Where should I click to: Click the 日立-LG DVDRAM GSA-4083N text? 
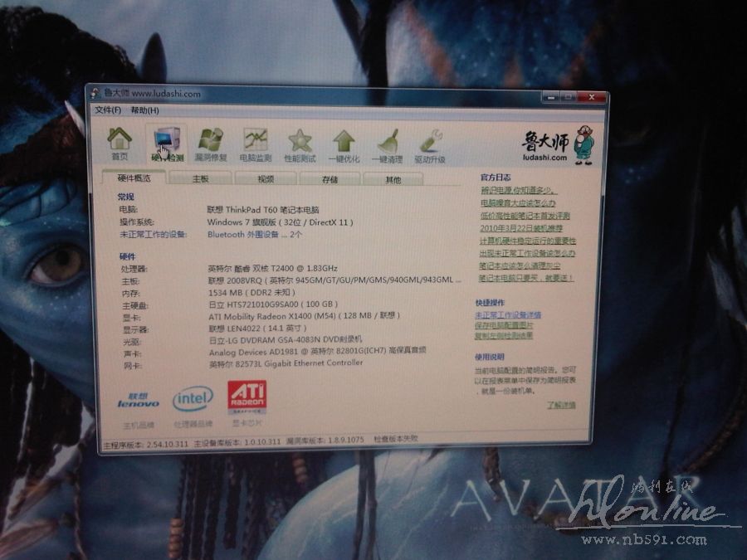(x=286, y=339)
